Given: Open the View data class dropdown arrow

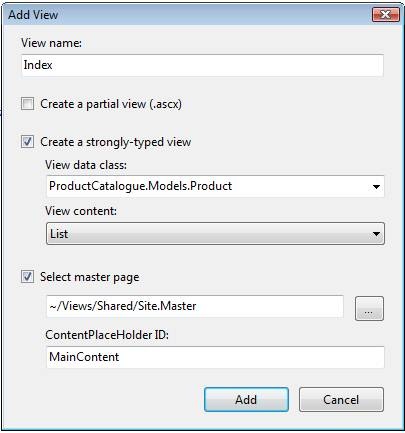Looking at the screenshot, I should tap(376, 186).
